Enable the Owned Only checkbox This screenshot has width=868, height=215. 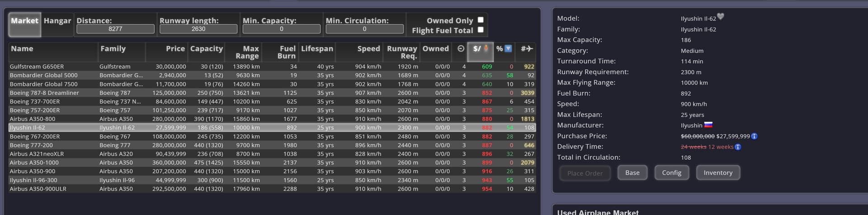481,20
